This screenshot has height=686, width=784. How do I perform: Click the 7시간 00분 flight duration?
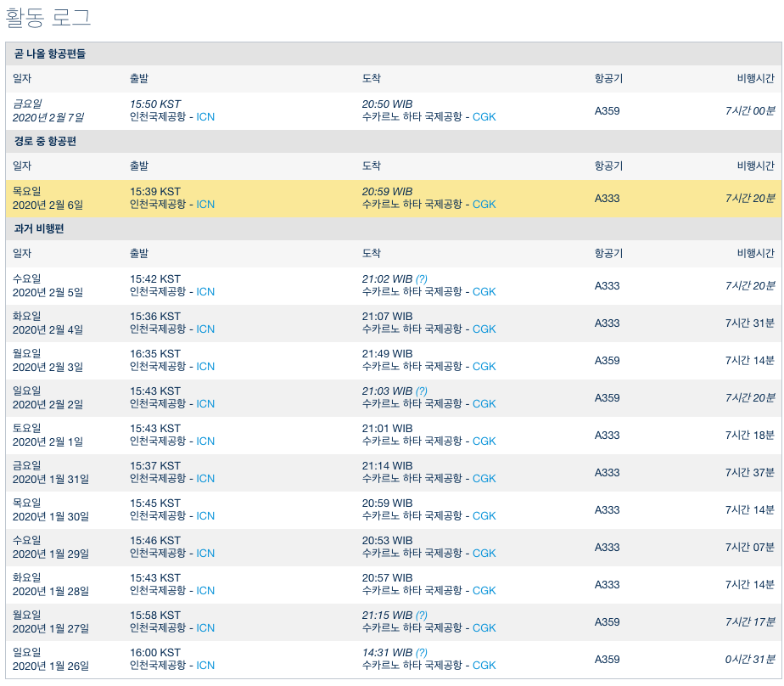(749, 111)
